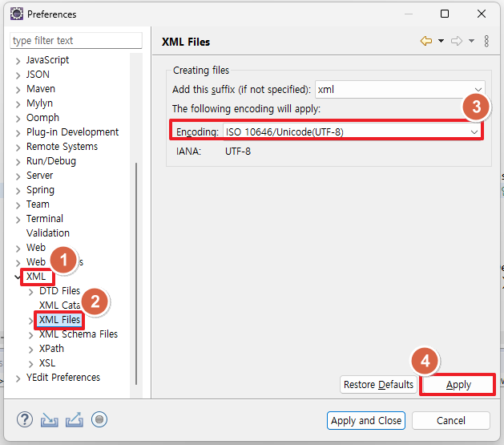Screen dimensions: 504x445
Task: Open the back history dropdown arrow
Action: [x=441, y=42]
